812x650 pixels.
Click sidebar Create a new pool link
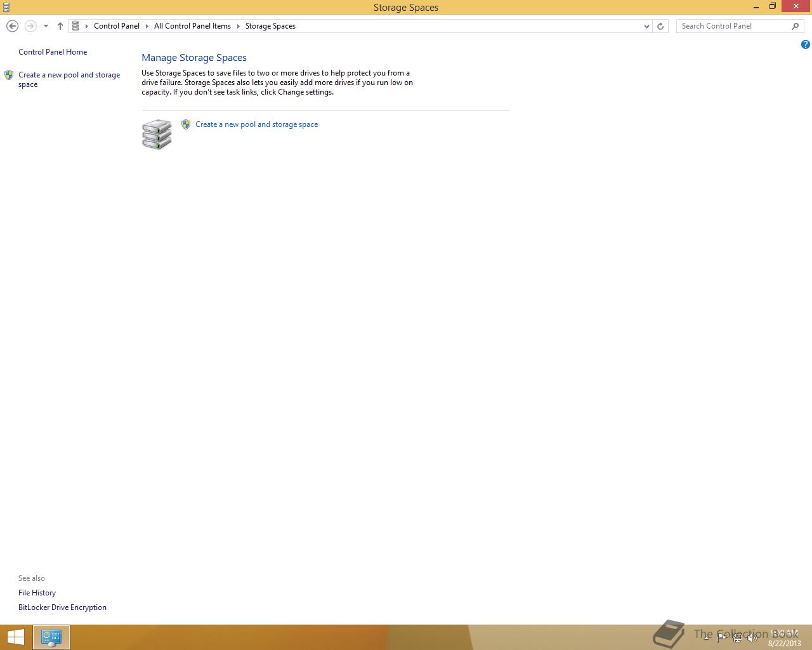tap(69, 79)
